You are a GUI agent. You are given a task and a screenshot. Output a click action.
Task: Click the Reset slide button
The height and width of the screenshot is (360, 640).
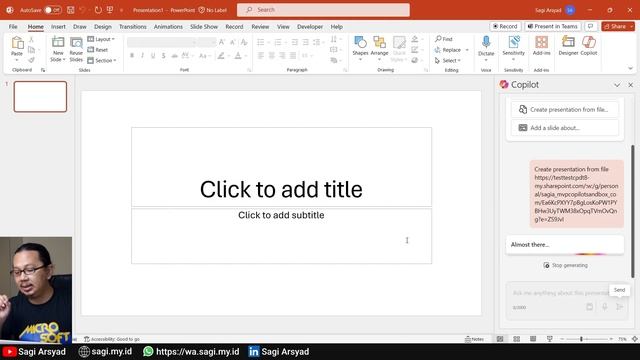coord(98,50)
